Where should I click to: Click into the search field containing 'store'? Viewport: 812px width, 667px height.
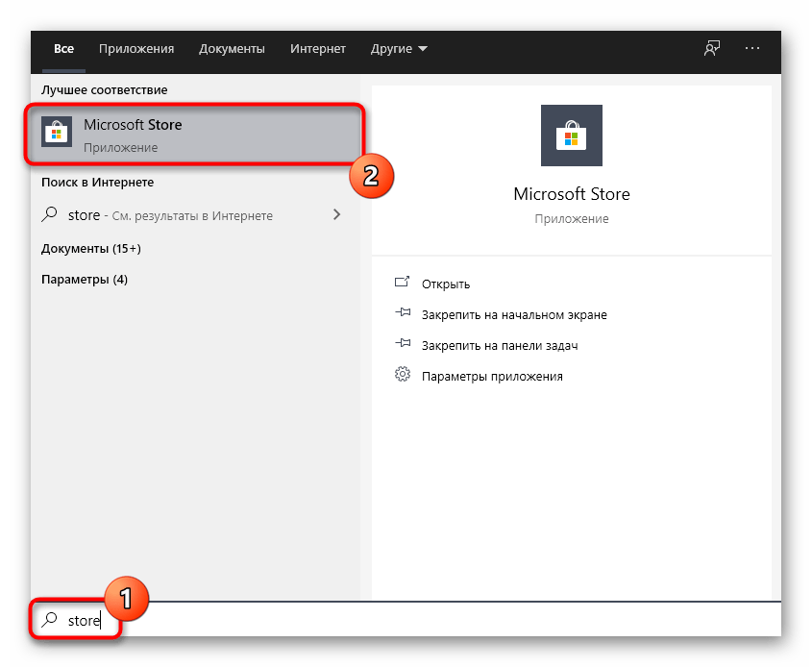click(384, 621)
